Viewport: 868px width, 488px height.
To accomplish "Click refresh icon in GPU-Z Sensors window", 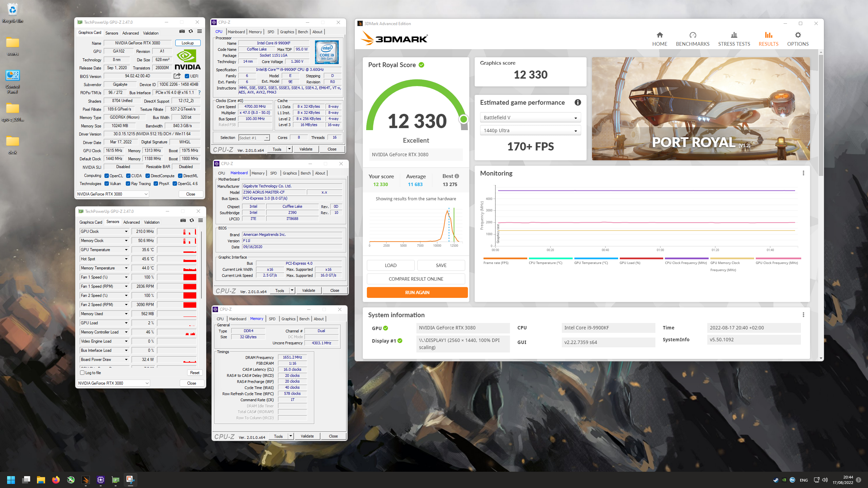I will (192, 221).
